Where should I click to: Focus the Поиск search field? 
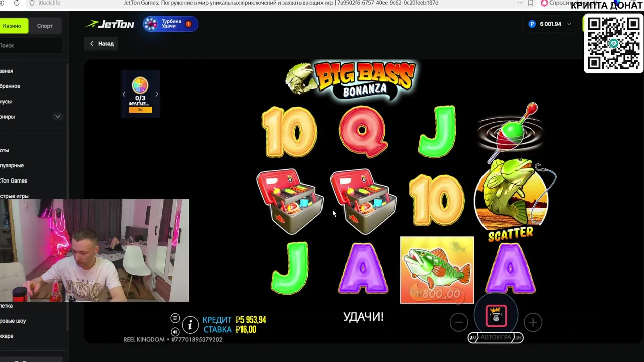click(x=30, y=46)
